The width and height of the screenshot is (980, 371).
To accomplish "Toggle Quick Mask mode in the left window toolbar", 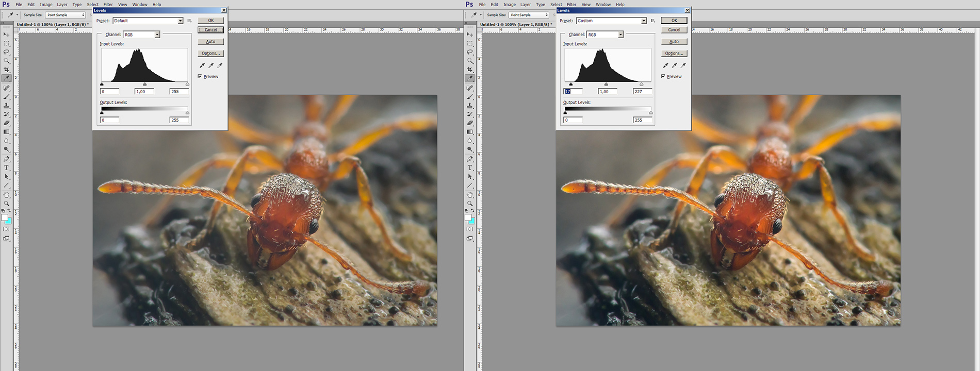I will tap(7, 229).
